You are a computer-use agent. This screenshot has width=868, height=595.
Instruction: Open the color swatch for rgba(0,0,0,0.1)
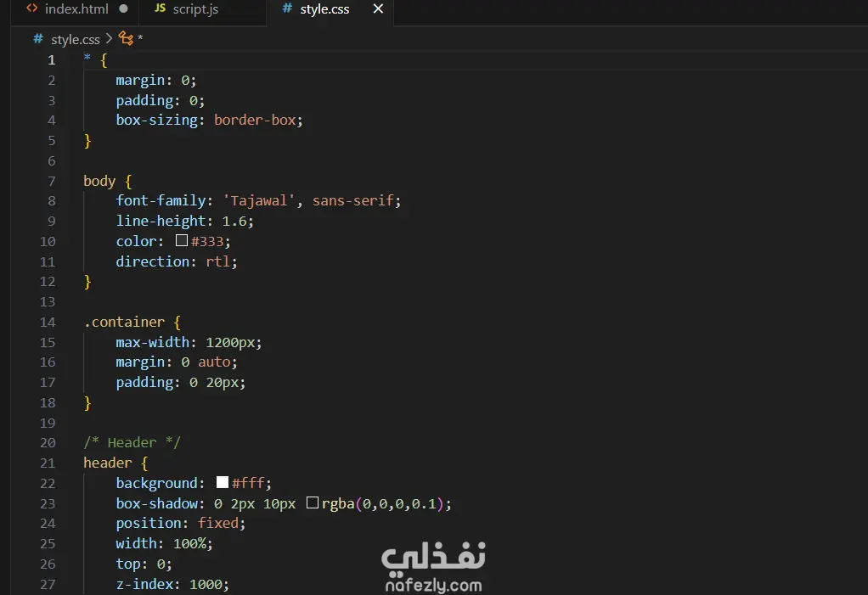(313, 502)
